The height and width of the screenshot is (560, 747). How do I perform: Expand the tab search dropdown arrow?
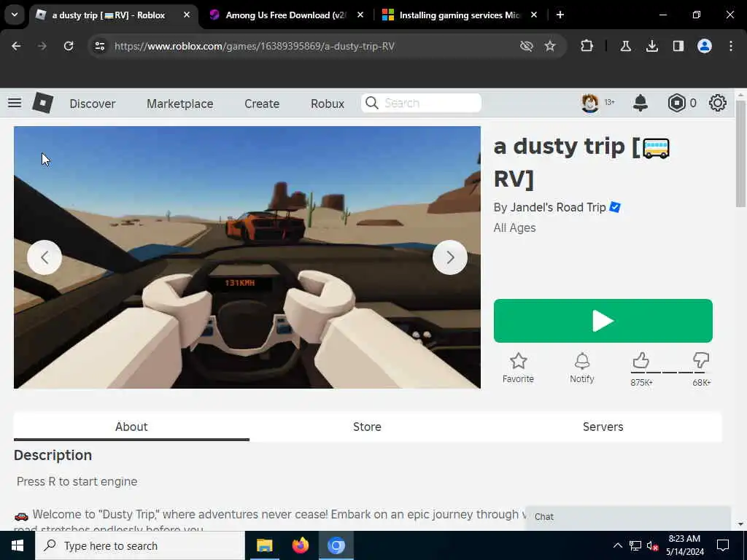click(x=15, y=15)
